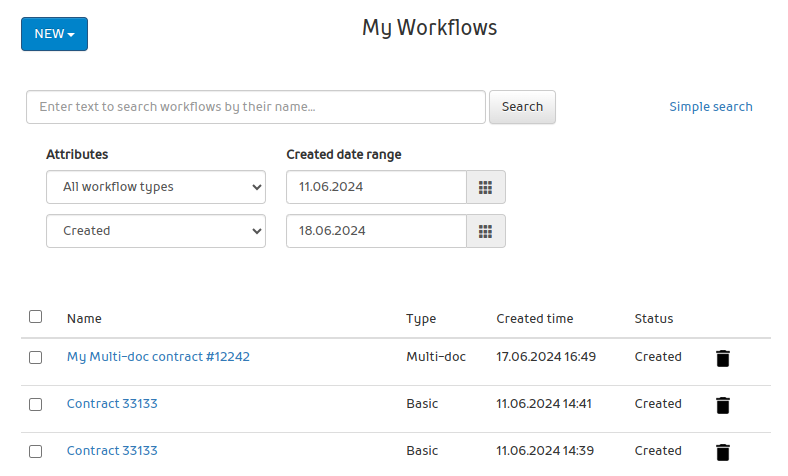Viewport: 788px width, 476px height.
Task: Open calendar picker for end date 18.06.2024
Action: click(485, 231)
